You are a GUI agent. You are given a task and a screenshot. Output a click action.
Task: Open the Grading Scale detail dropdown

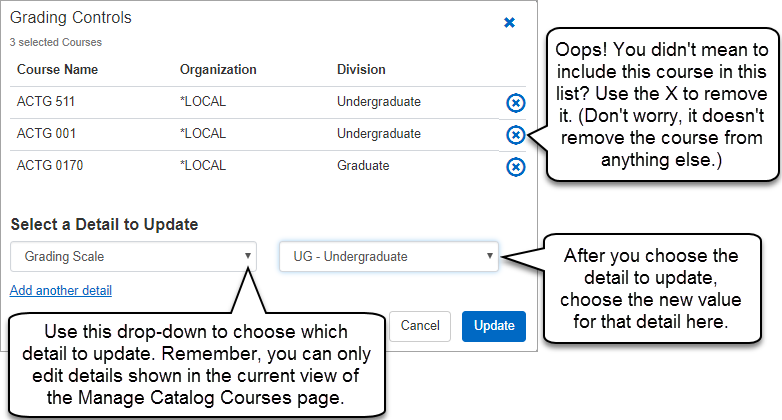132,257
